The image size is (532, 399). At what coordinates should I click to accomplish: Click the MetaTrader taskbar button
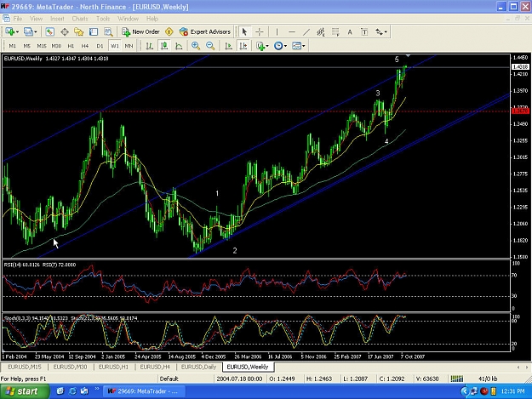pos(144,391)
